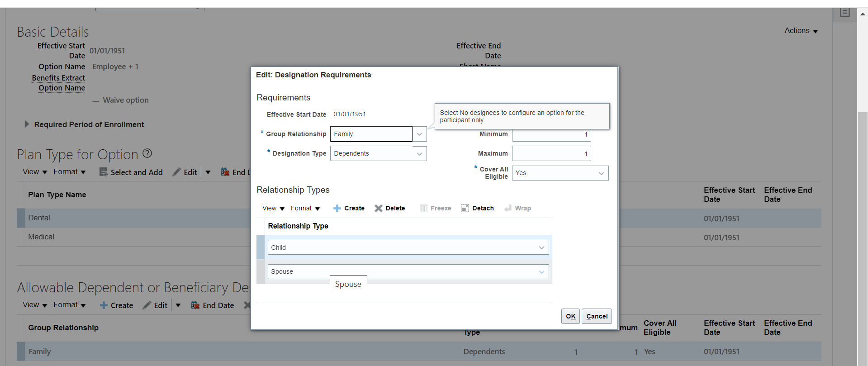Image resolution: width=868 pixels, height=366 pixels.
Task: Click Yes cell in Family row
Action: (x=650, y=352)
